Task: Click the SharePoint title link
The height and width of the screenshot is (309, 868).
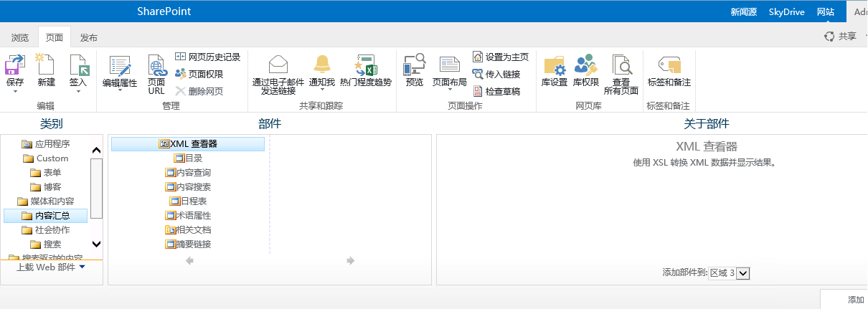Action: (164, 11)
